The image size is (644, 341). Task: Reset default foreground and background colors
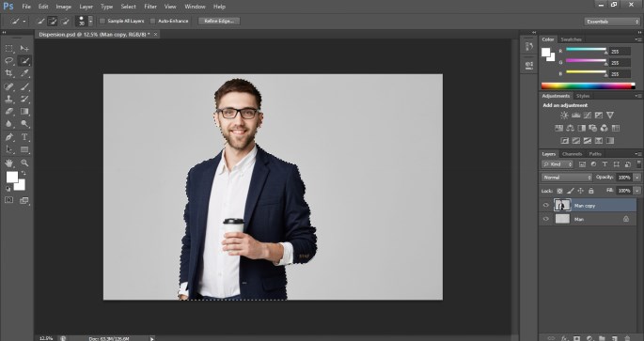point(8,189)
